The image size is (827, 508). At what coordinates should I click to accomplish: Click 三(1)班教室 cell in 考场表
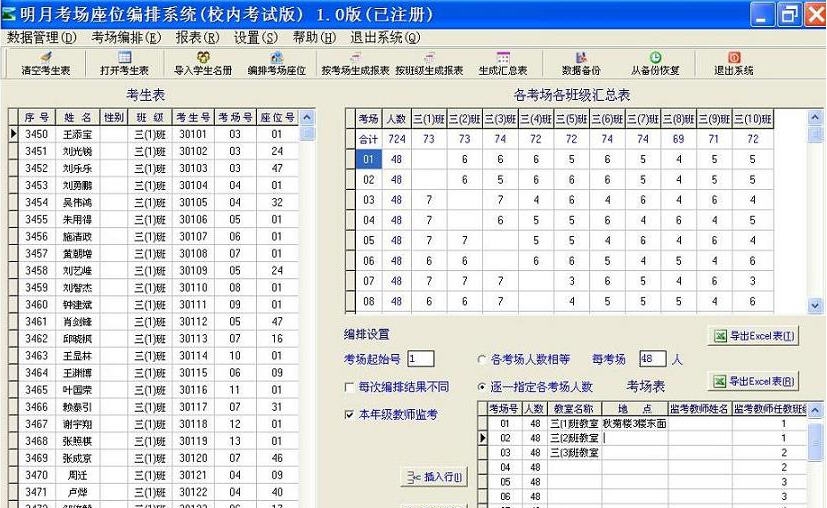[574, 424]
